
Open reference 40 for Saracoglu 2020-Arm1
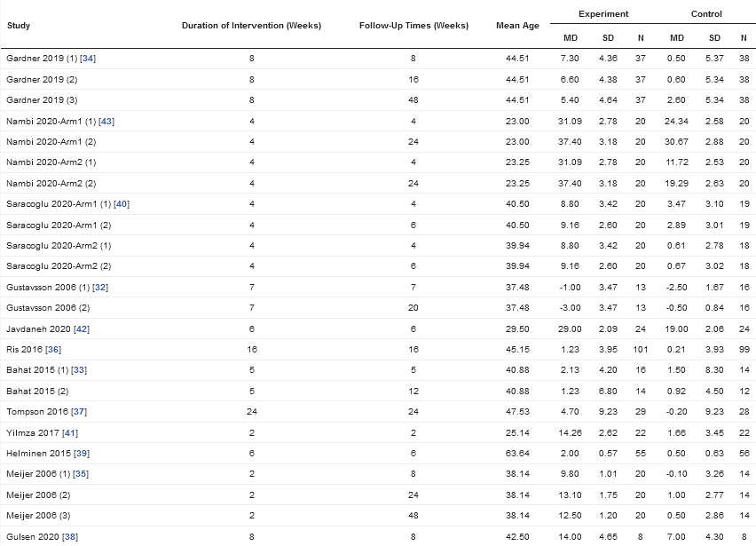(x=122, y=204)
